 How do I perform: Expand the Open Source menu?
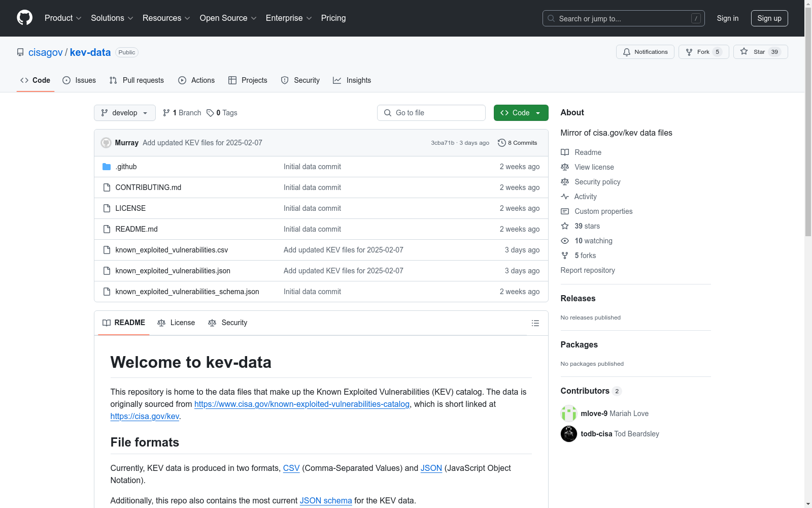pyautogui.click(x=228, y=18)
